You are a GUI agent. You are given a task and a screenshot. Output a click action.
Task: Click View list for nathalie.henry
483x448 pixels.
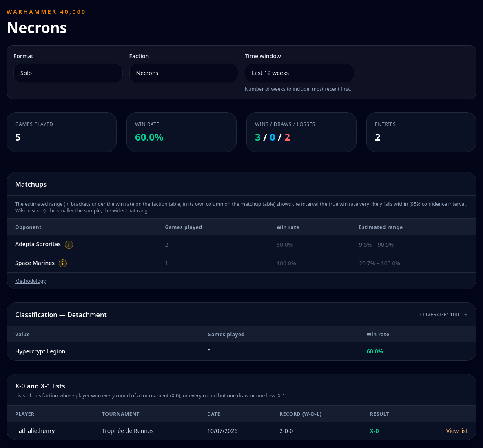click(457, 431)
